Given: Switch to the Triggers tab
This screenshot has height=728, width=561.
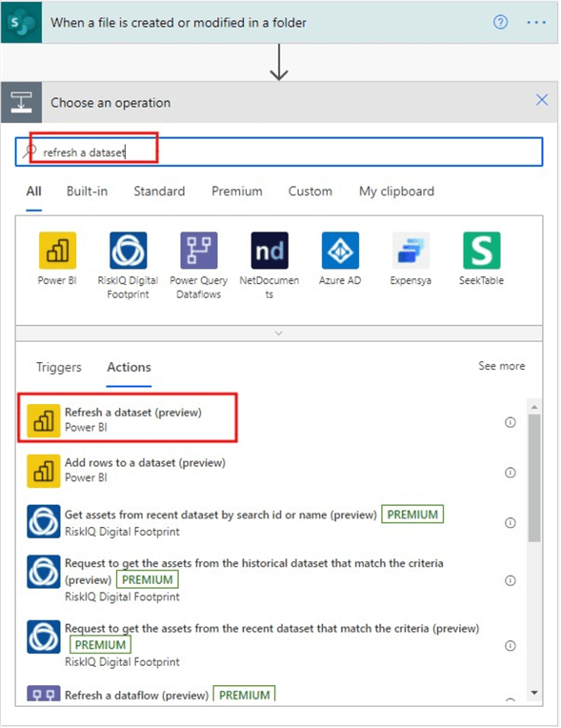Looking at the screenshot, I should [58, 367].
